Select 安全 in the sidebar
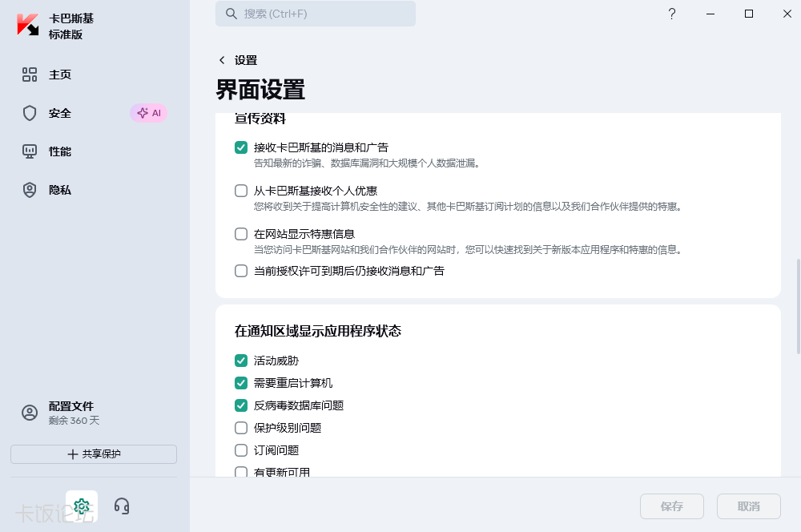 pyautogui.click(x=60, y=113)
